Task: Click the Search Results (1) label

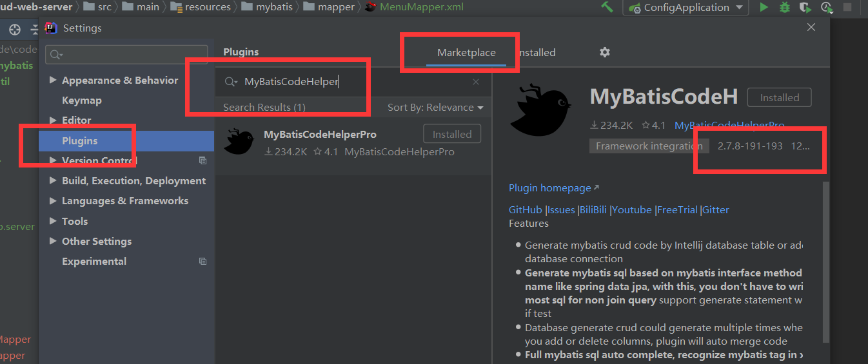Action: 264,108
